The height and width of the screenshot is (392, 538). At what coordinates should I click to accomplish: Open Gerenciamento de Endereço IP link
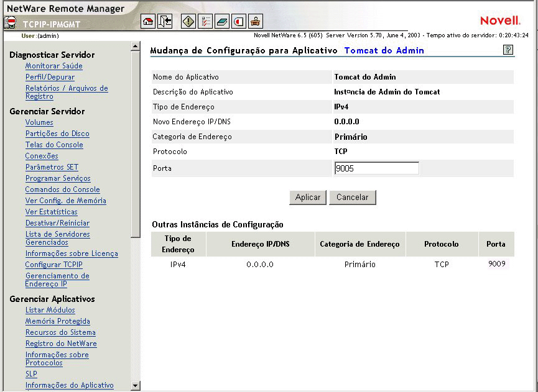pyautogui.click(x=57, y=280)
